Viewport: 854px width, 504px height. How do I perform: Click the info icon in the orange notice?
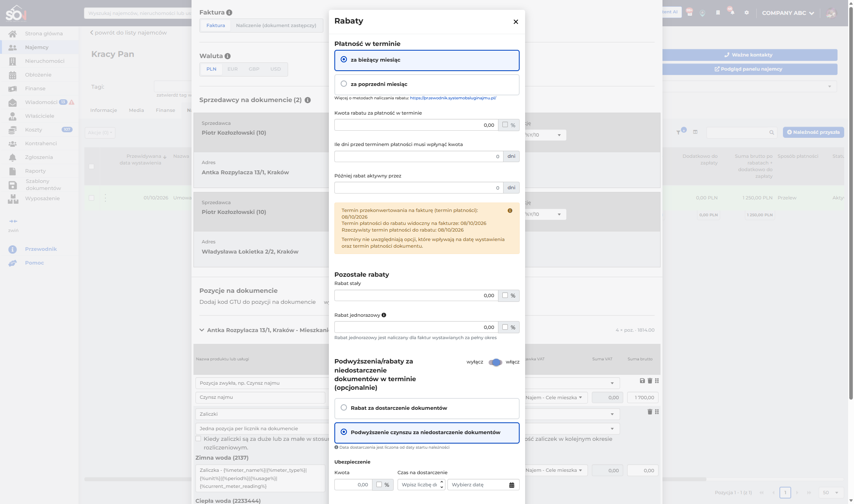tap(510, 211)
